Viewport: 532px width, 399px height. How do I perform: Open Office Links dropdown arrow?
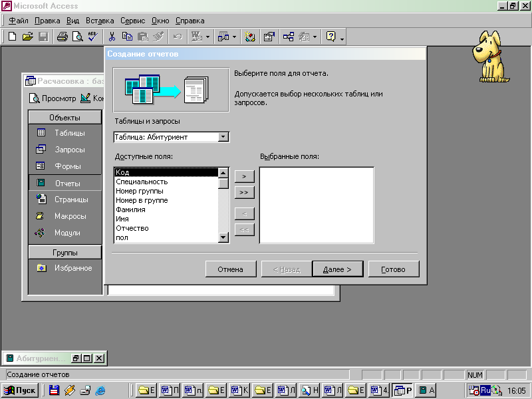[207, 37]
